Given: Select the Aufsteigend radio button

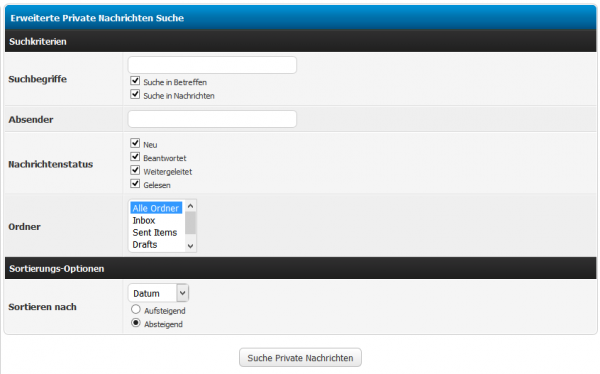Looking at the screenshot, I should 136,309.
